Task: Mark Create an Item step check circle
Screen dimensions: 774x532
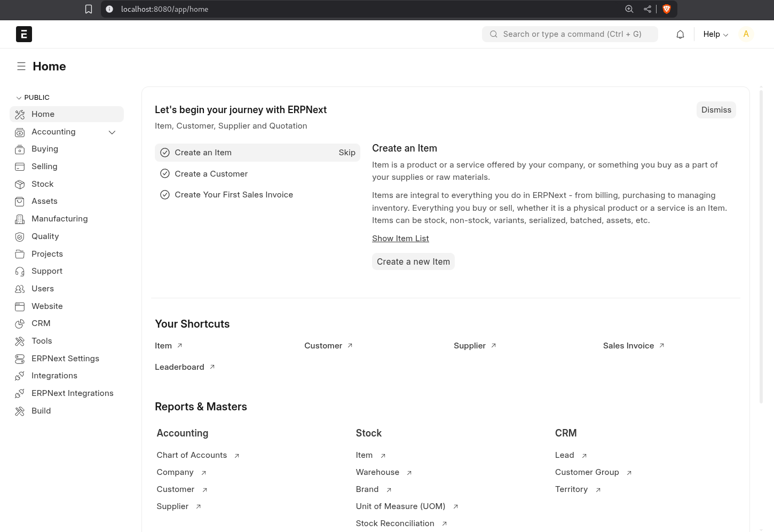Action: (165, 153)
